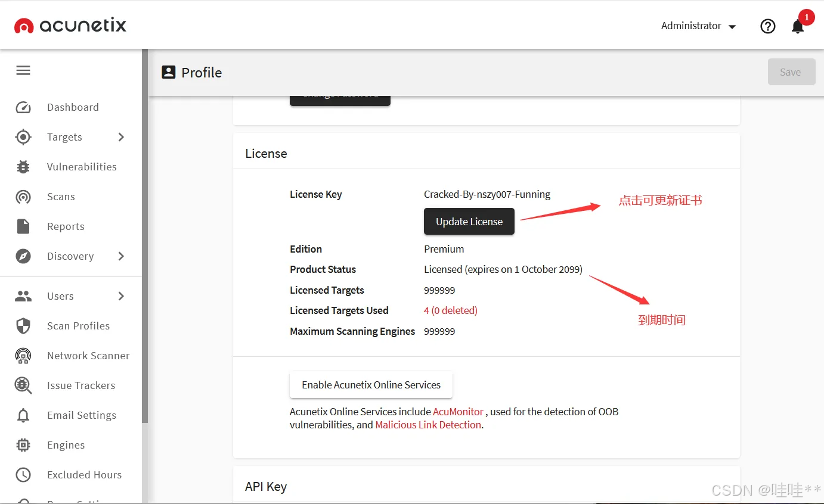Screen dimensions: 824x504
Task: Click the API Key section heading
Action: coord(266,487)
